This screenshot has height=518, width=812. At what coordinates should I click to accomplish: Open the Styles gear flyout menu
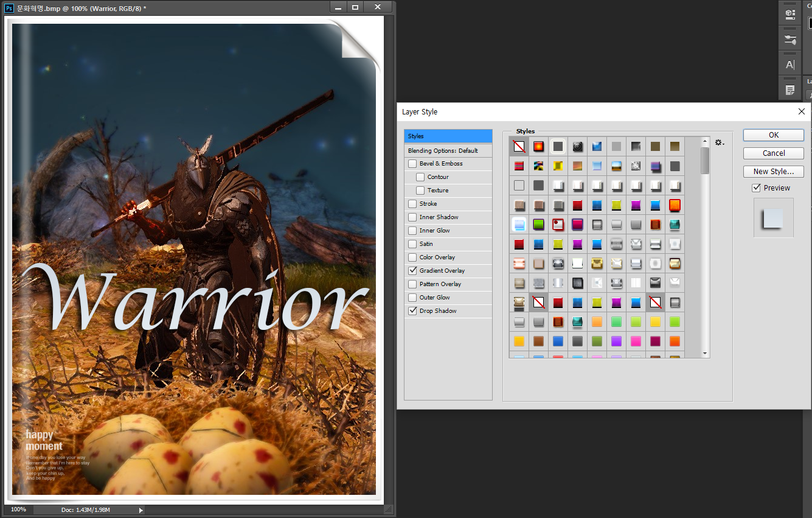(x=720, y=142)
